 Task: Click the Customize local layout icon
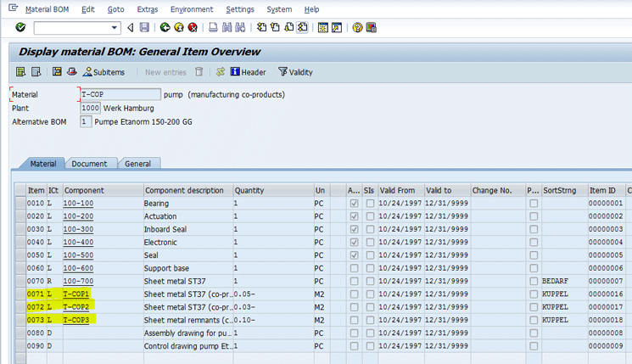coord(372,28)
